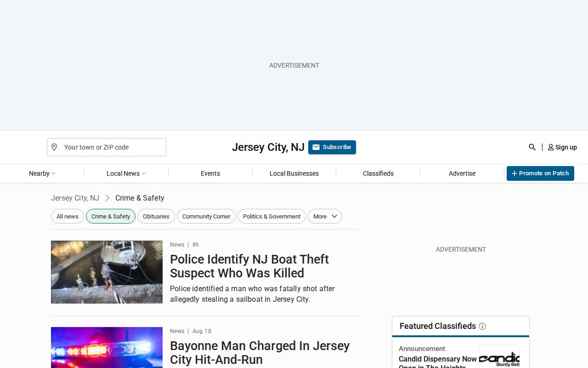Image resolution: width=588 pixels, height=368 pixels.
Task: Click the Crime & Safety breadcrumb text
Action: [140, 198]
